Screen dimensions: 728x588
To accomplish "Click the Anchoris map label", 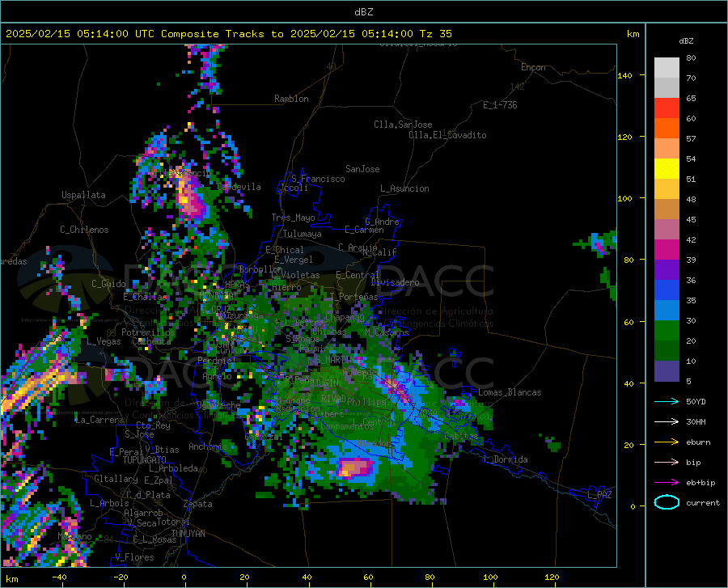I will click(208, 446).
